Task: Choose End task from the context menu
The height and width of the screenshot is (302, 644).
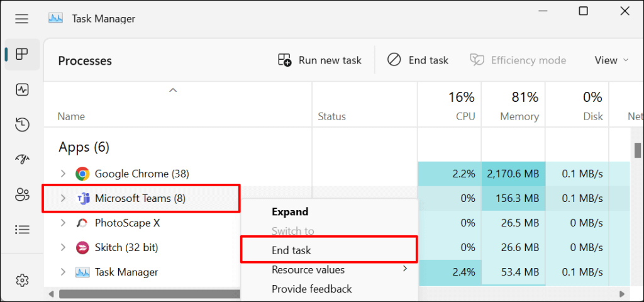Action: coord(291,250)
